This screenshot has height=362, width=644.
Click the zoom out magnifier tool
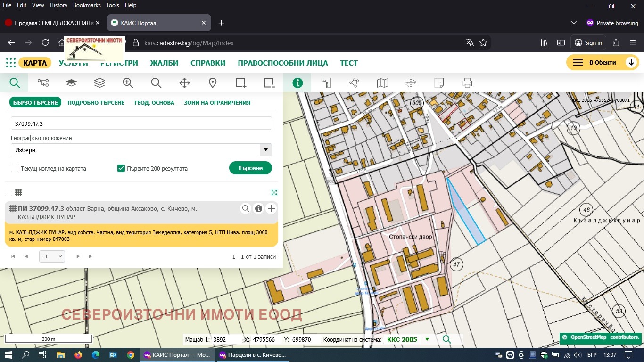coord(156,83)
